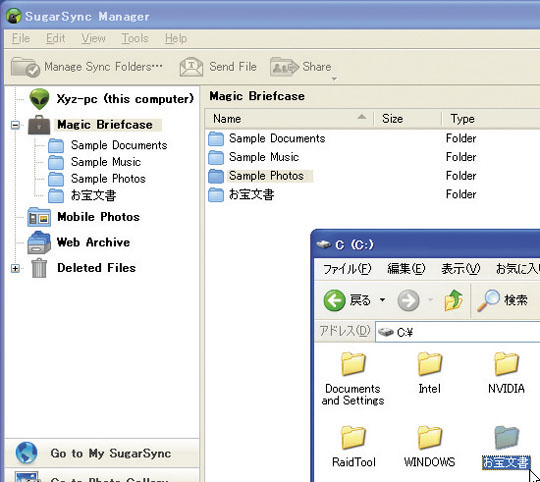This screenshot has width=540, height=482.
Task: Click Sample Documents folder icon in file list
Action: pyautogui.click(x=216, y=139)
